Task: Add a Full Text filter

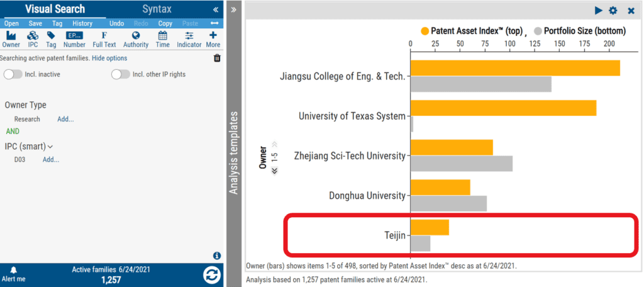Action: [104, 40]
